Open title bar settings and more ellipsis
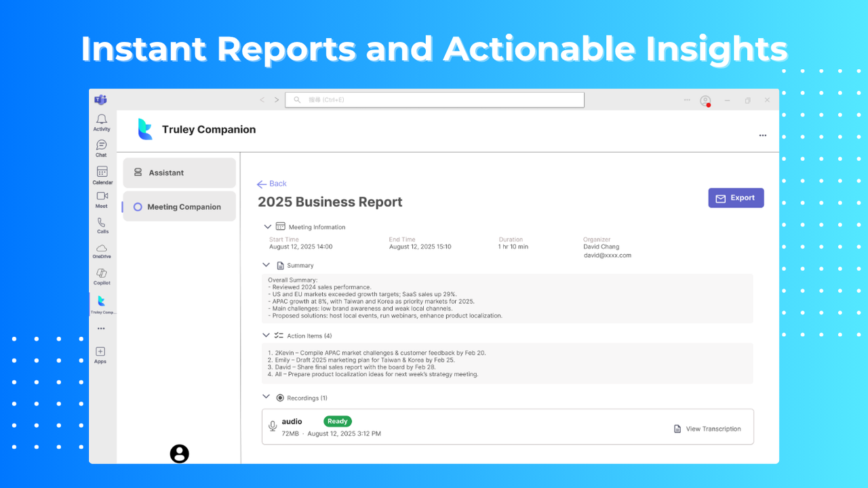Image resolution: width=868 pixels, height=488 pixels. (x=687, y=100)
